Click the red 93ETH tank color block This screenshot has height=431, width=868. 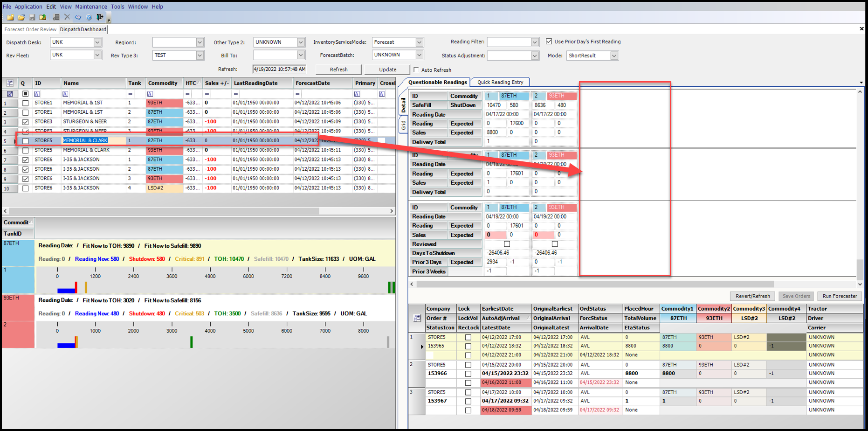click(x=18, y=321)
